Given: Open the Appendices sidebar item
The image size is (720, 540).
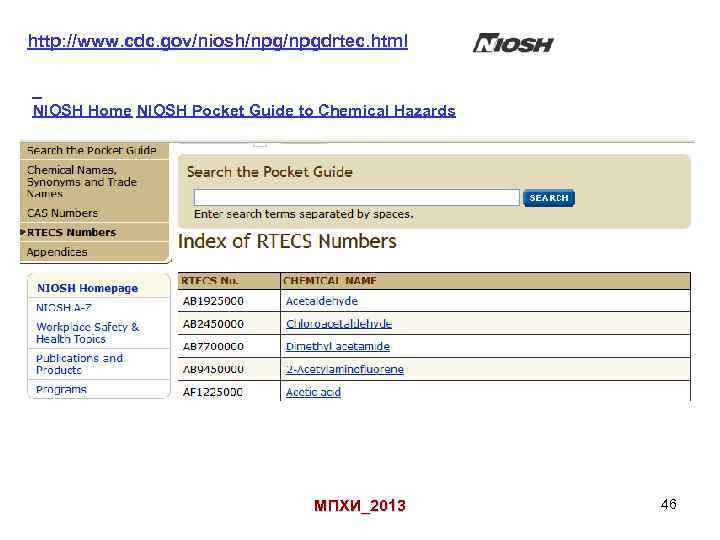Looking at the screenshot, I should coord(57,252).
